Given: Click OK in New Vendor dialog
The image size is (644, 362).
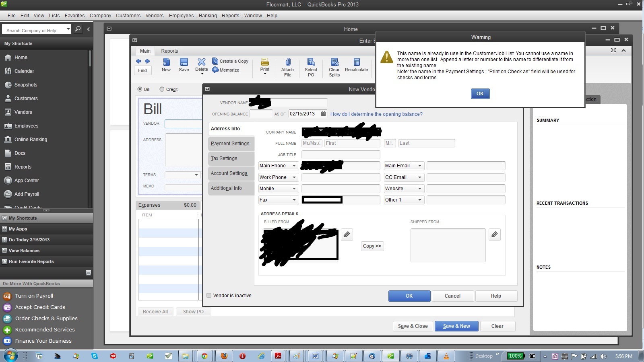Looking at the screenshot, I should pos(409,296).
